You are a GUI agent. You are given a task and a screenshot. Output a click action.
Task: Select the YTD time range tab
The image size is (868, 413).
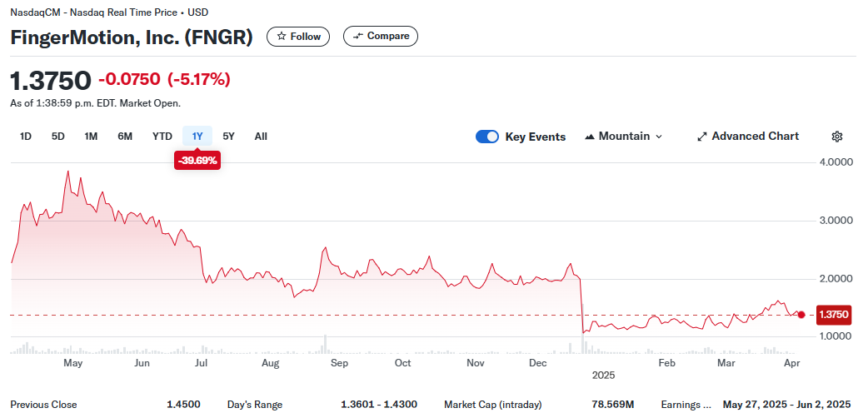(162, 137)
